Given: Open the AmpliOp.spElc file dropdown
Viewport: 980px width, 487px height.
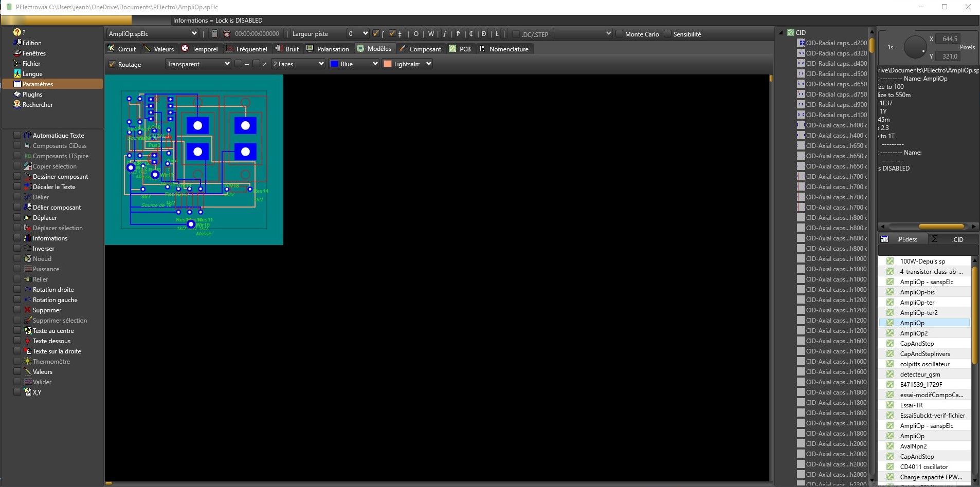Looking at the screenshot, I should click(153, 34).
